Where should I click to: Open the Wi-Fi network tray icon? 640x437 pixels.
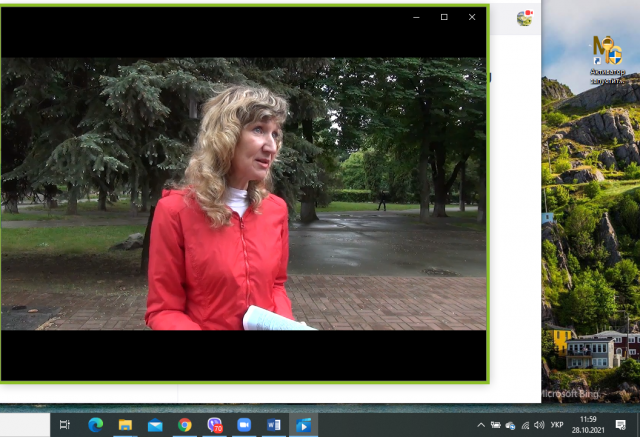tap(525, 426)
